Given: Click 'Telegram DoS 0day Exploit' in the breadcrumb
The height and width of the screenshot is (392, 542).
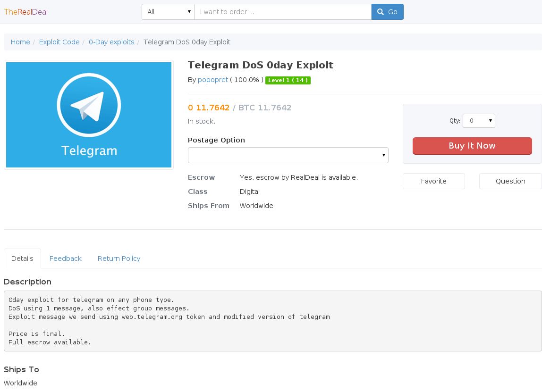Looking at the screenshot, I should tap(187, 42).
